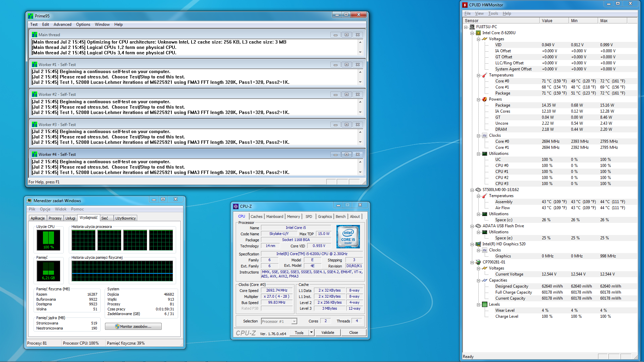Image resolution: width=644 pixels, height=362 pixels.
Task: Switch to the Bench tab in CPU-Z
Action: tap(340, 217)
